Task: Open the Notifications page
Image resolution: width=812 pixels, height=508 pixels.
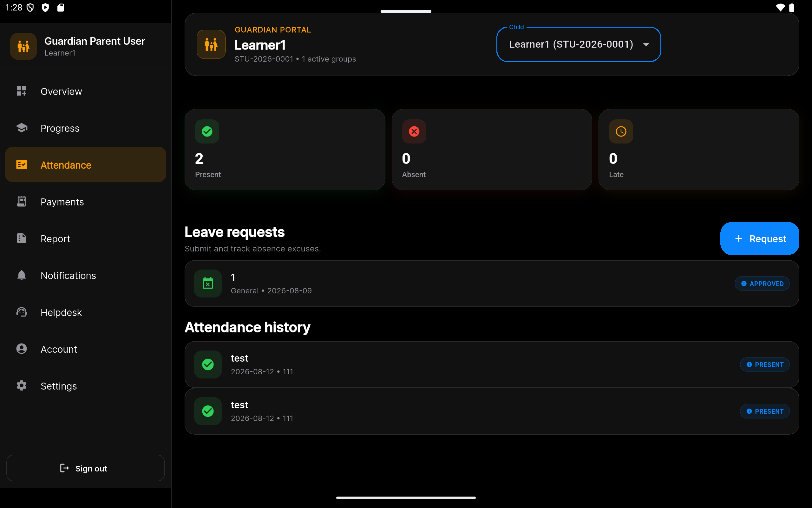Action: point(86,275)
